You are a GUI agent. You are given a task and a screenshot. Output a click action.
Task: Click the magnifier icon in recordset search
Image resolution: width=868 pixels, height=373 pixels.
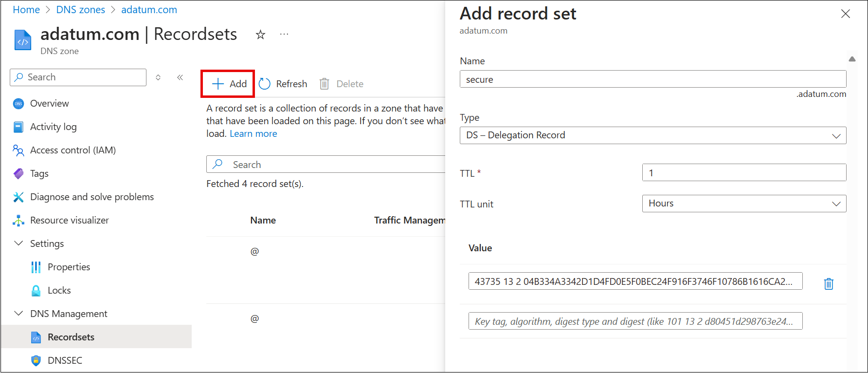click(x=218, y=164)
